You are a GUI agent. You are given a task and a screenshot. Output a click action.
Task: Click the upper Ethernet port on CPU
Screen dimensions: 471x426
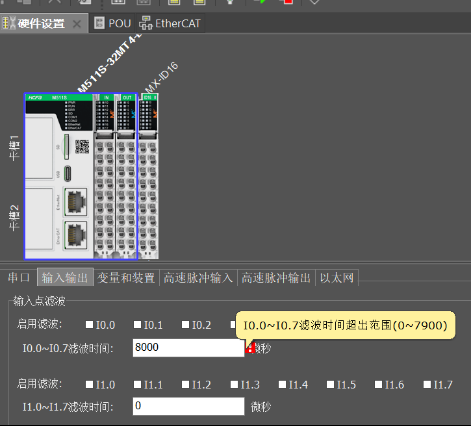click(75, 202)
